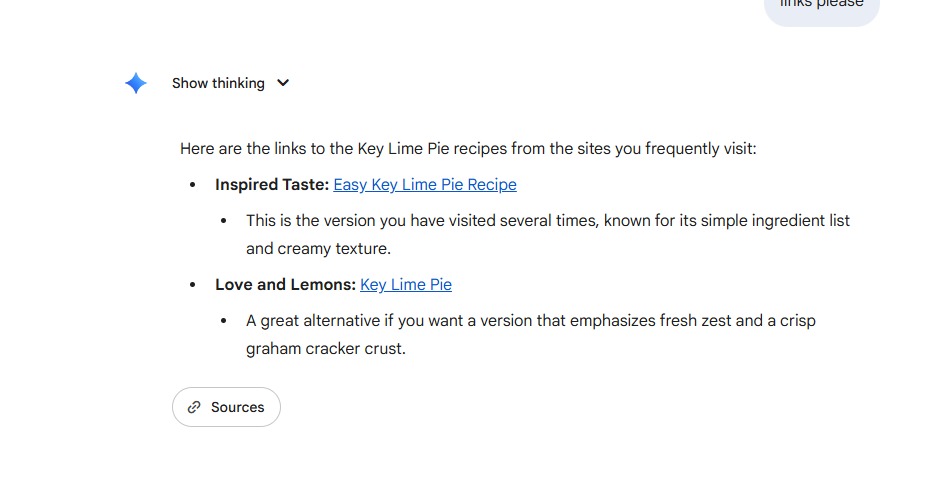Click the bold "Inspired Taste:" label
The height and width of the screenshot is (478, 946).
point(272,185)
